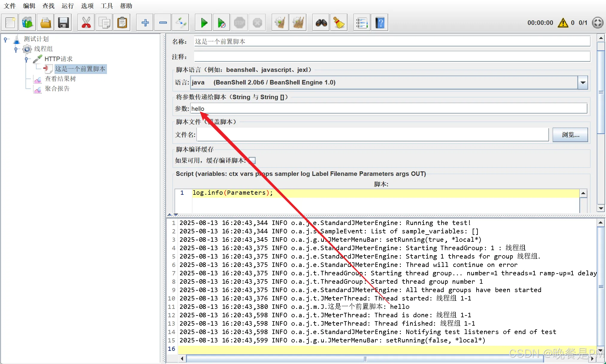
Task: Open the Templates icon in toolbar
Action: 27,22
